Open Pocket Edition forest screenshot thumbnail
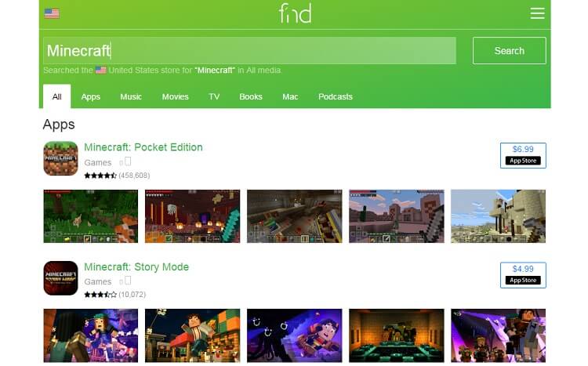 click(x=91, y=216)
